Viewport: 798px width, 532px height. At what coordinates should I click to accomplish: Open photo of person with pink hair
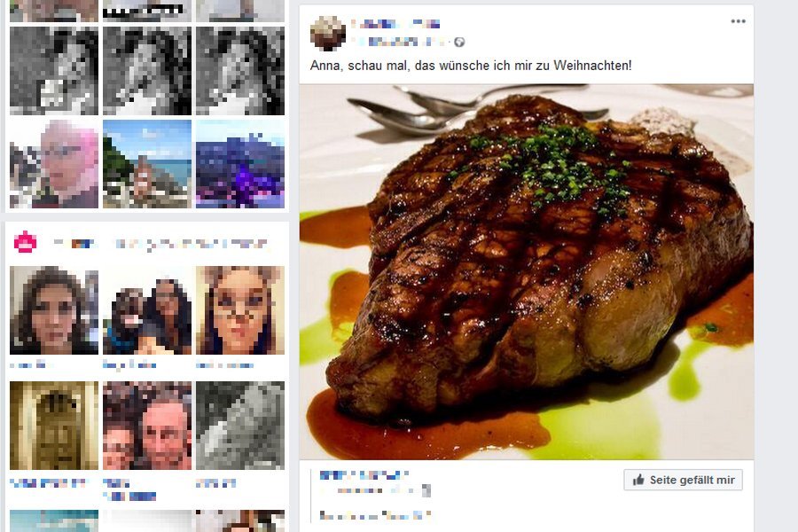click(54, 164)
